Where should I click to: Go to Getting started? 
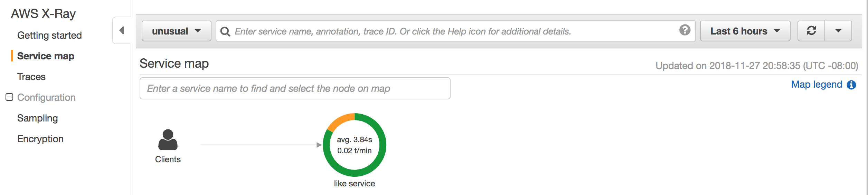pyautogui.click(x=49, y=35)
